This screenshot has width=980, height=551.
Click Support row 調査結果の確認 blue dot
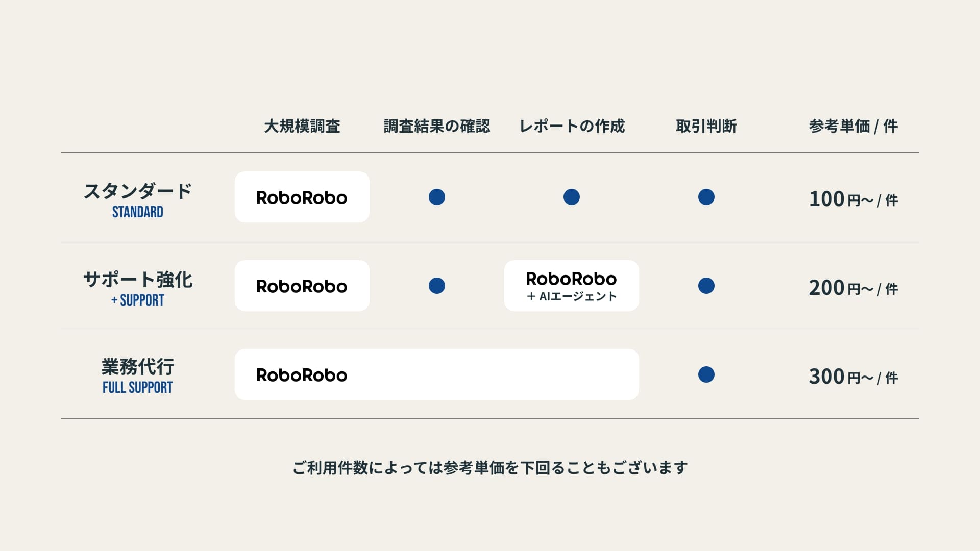tap(437, 286)
